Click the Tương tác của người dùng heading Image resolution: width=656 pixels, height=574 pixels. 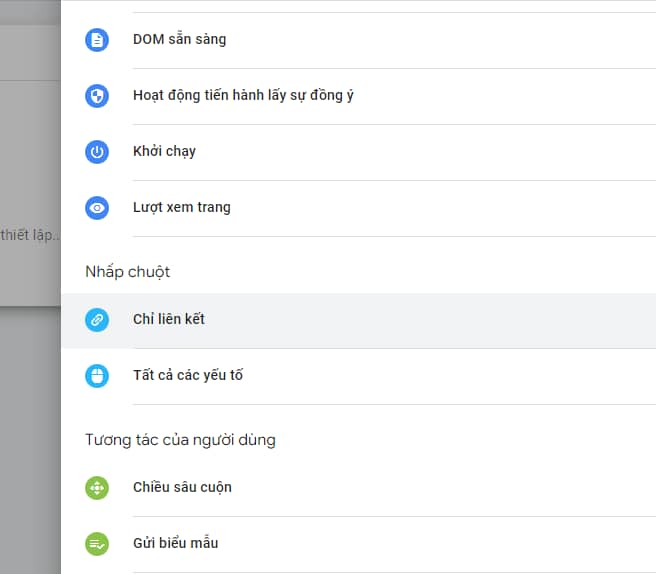point(180,440)
